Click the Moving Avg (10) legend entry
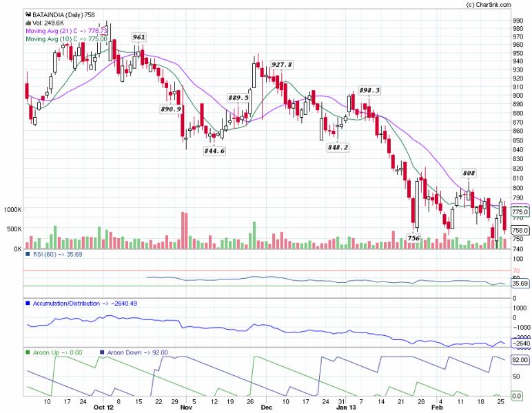This screenshot has width=532, height=413. 66,39
